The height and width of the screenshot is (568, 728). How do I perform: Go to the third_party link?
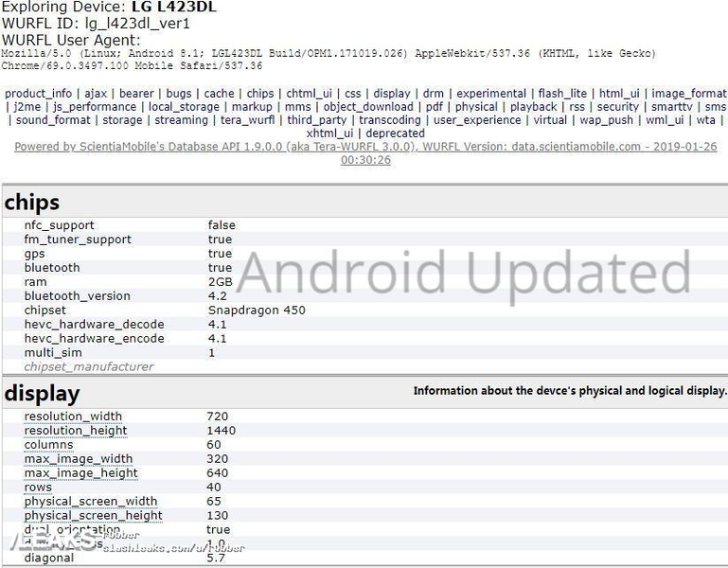(x=316, y=120)
